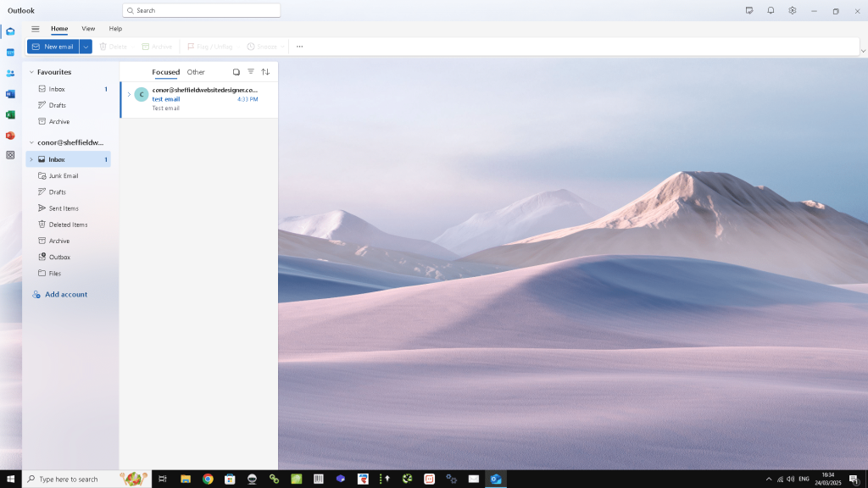
Task: Open File Explorer from the taskbar
Action: (186, 480)
